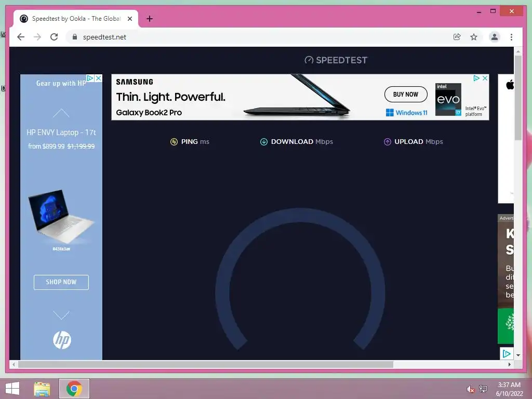Close the Samsung banner ad
Viewport: 532px width, 399px height.
point(485,78)
